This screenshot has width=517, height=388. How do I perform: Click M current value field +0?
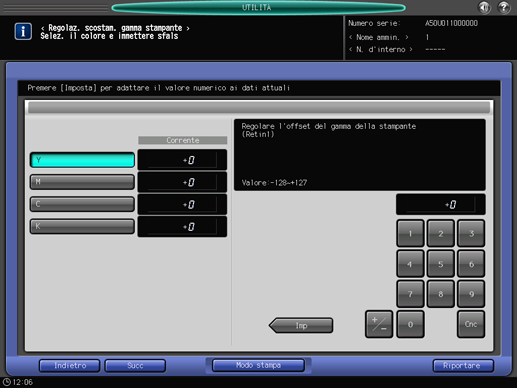pyautogui.click(x=182, y=182)
